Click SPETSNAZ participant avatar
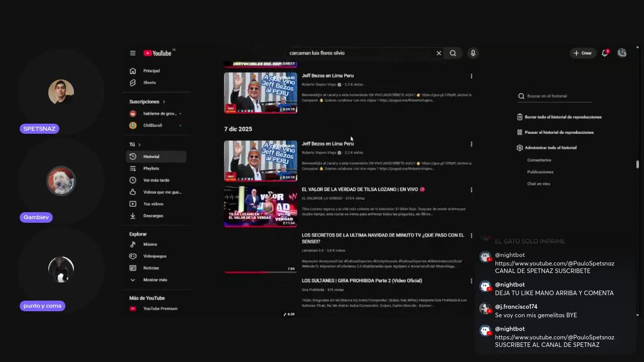The width and height of the screenshot is (644, 362). coord(61,92)
